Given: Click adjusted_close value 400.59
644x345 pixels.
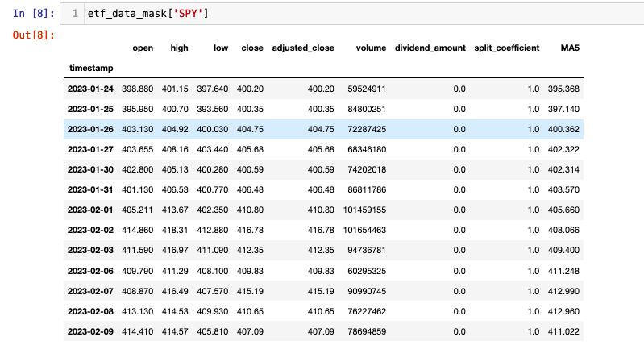Looking at the screenshot, I should [x=321, y=169].
